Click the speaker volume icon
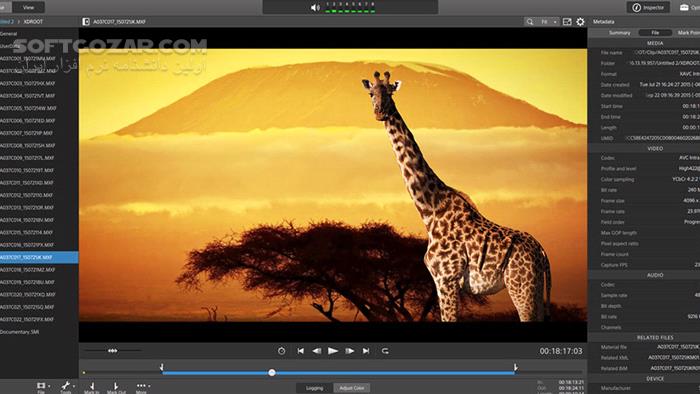700x394 pixels. pos(315,7)
